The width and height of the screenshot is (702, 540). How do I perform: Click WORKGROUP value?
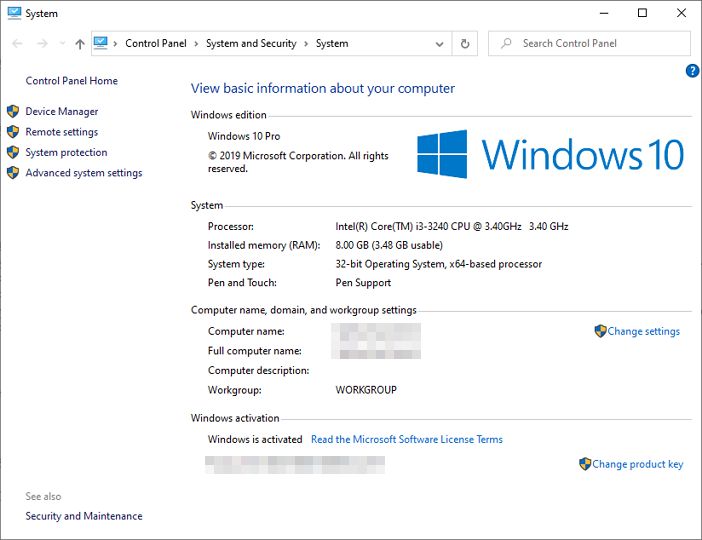[366, 390]
